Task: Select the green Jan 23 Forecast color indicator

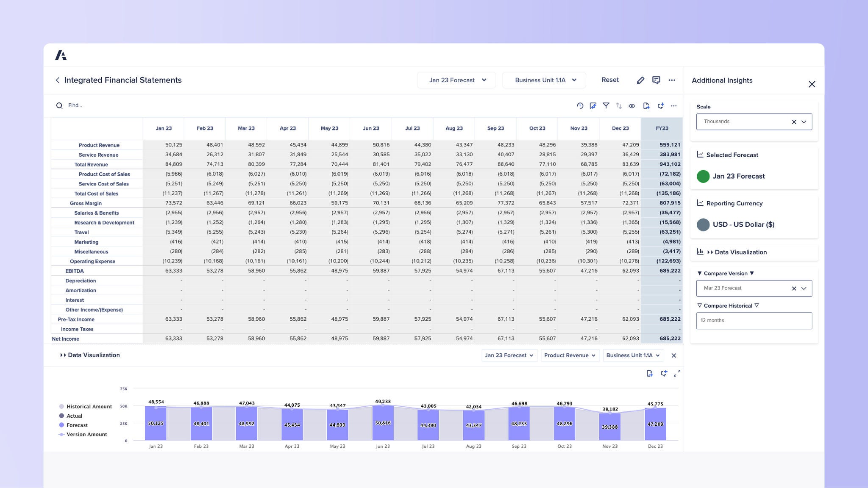Action: click(703, 177)
